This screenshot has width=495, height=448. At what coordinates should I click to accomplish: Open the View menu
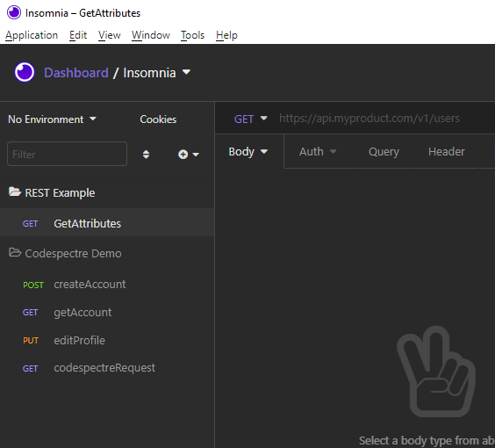(x=109, y=35)
